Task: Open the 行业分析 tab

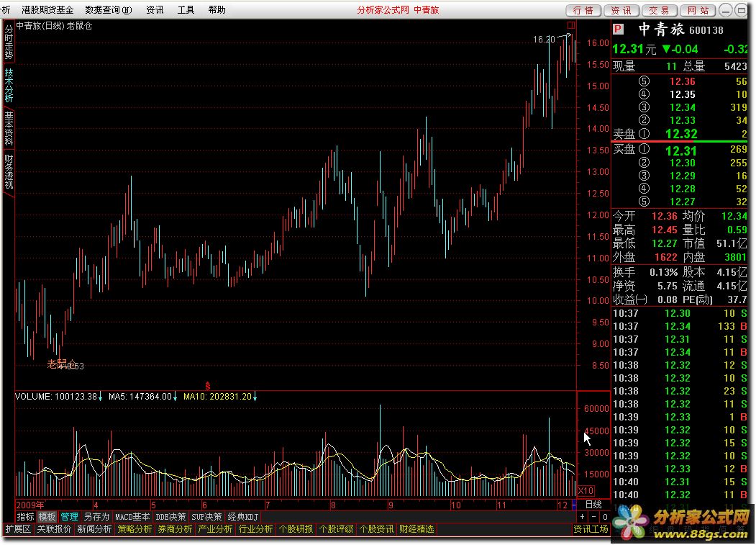Action: point(255,529)
